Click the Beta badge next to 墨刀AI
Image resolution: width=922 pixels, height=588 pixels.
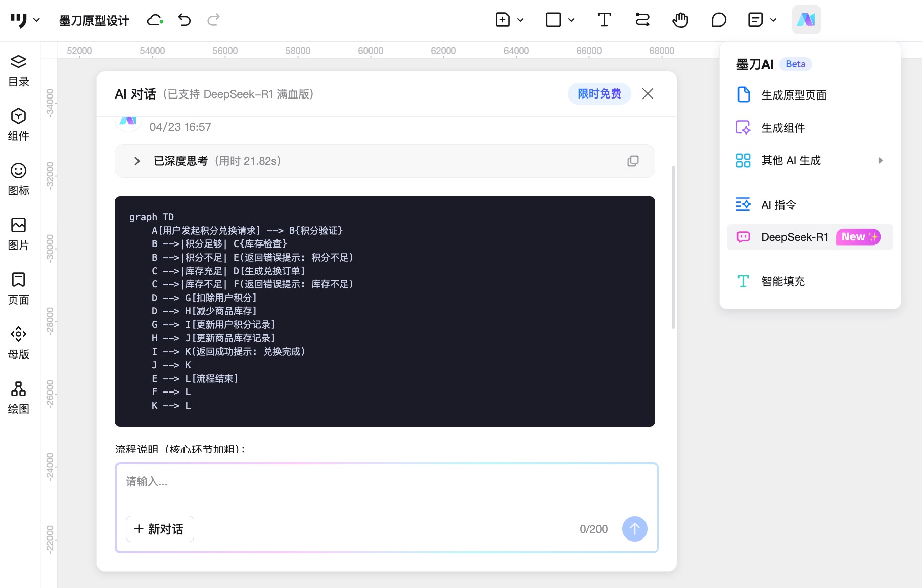795,64
